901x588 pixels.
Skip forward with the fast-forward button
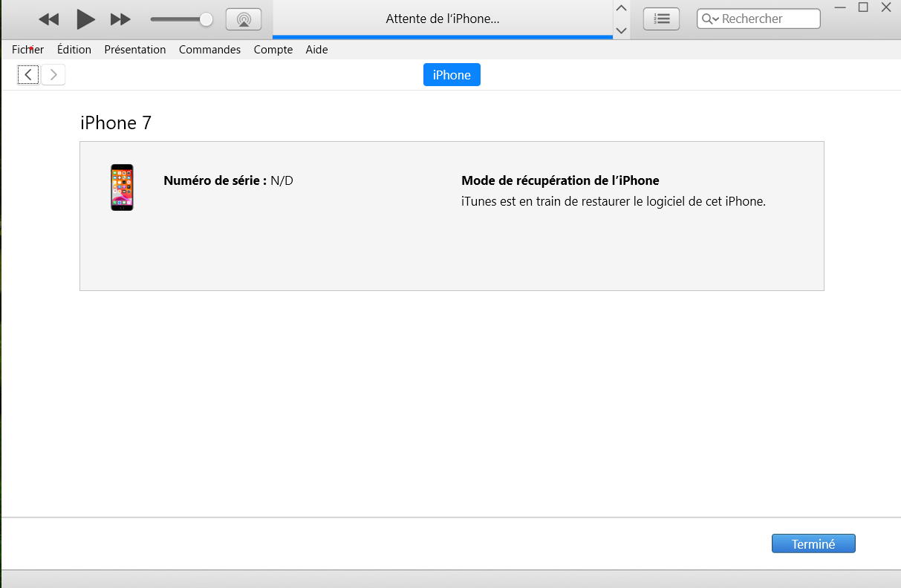[120, 19]
